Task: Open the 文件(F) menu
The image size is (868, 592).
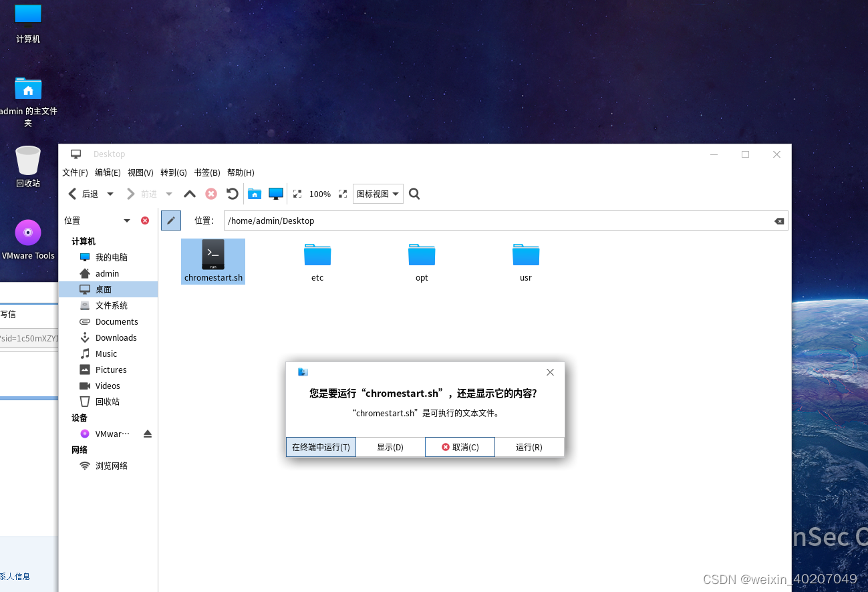Action: (x=75, y=172)
